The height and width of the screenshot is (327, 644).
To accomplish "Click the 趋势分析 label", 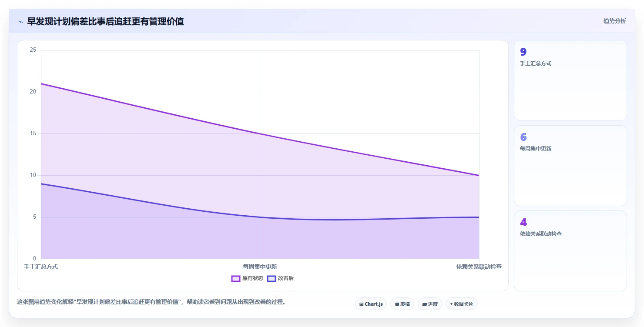I will (x=614, y=21).
